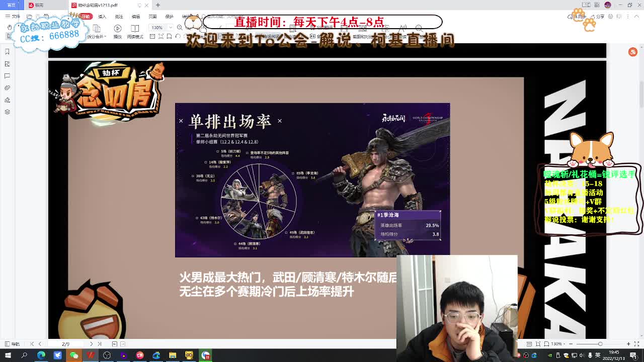Open File Explorer from the taskbar
The image size is (644, 362).
pos(172,355)
